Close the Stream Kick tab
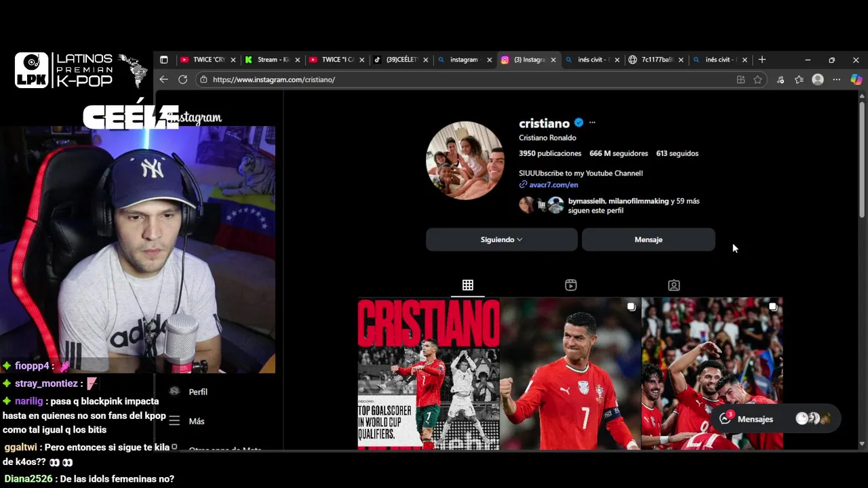 [297, 60]
